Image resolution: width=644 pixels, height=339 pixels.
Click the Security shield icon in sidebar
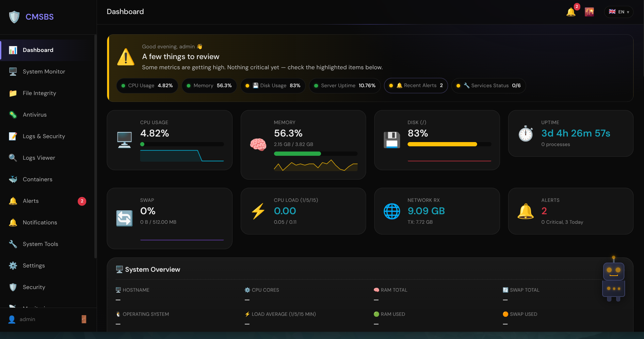13,287
